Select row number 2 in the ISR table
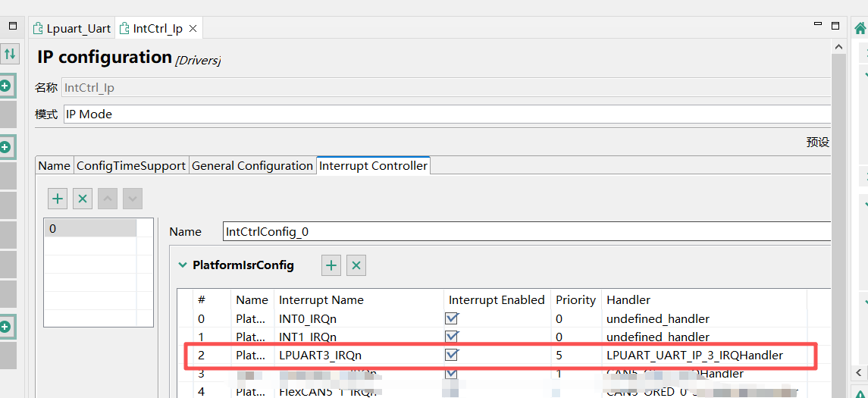This screenshot has width=868, height=398. pyautogui.click(x=202, y=356)
